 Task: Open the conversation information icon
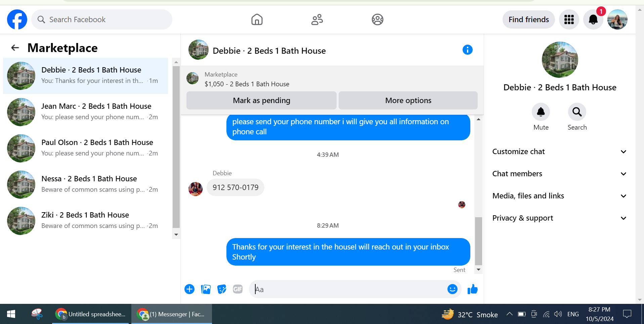[467, 50]
